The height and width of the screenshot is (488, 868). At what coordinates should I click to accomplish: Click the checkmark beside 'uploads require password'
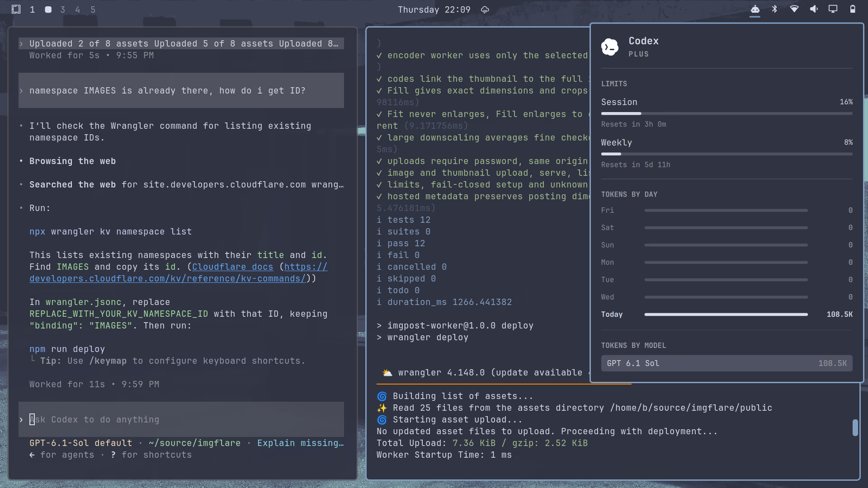[x=379, y=161]
